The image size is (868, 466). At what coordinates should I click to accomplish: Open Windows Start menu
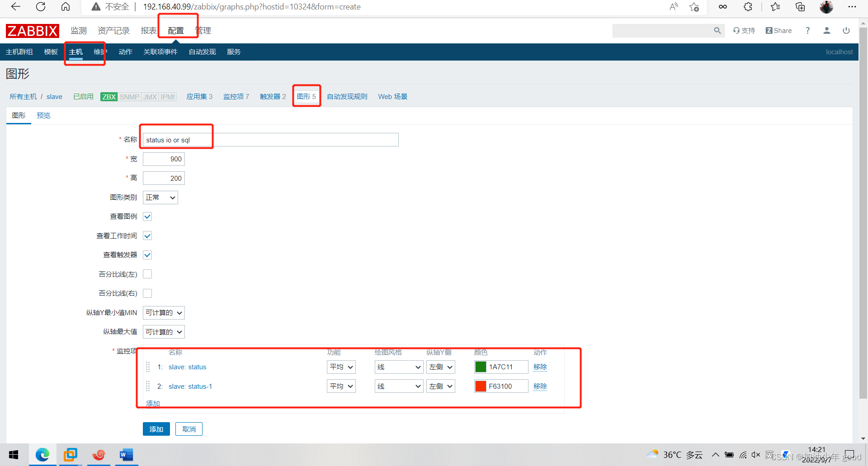pos(14,455)
